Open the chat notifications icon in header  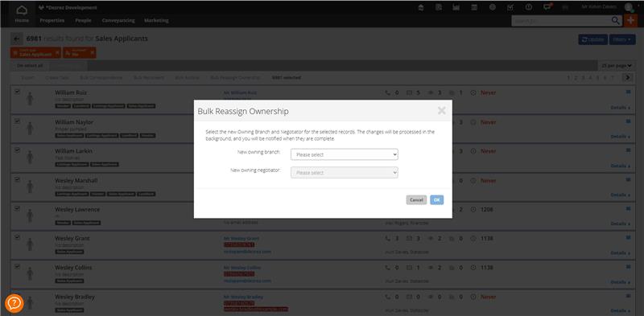547,7
